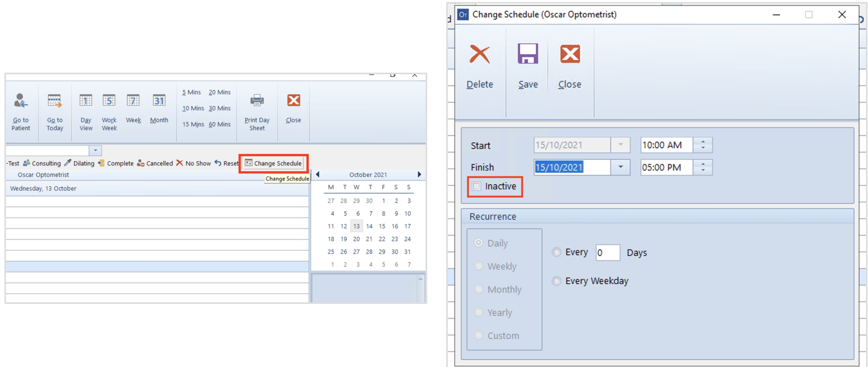Set time slots to 10 Mins
The image size is (868, 367).
tap(193, 108)
